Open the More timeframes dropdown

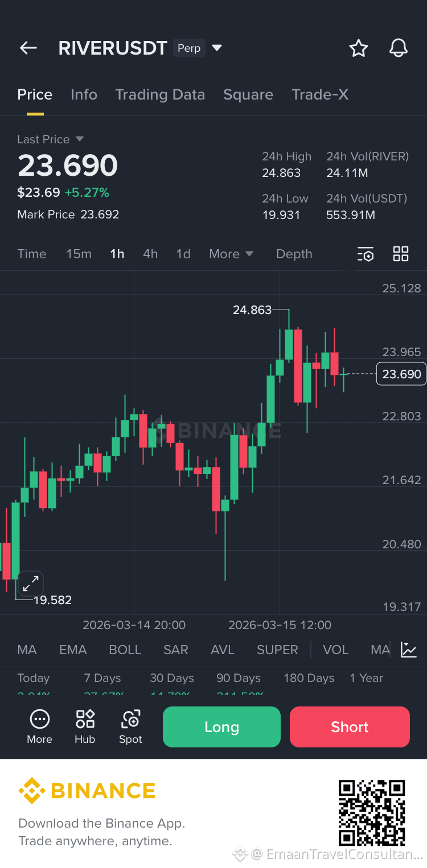(x=231, y=254)
